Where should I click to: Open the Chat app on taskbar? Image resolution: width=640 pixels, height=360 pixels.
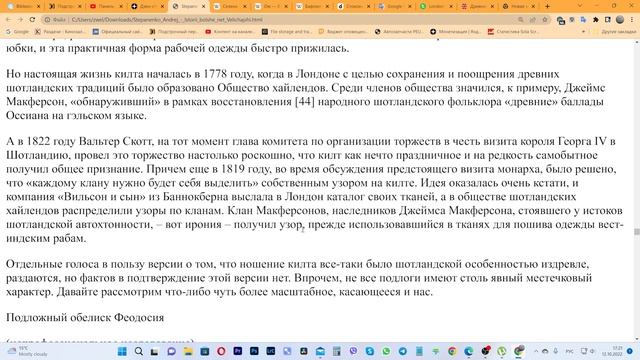coord(171,351)
